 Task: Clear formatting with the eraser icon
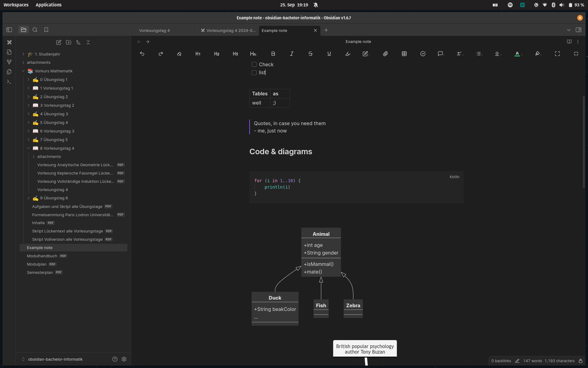(x=179, y=54)
